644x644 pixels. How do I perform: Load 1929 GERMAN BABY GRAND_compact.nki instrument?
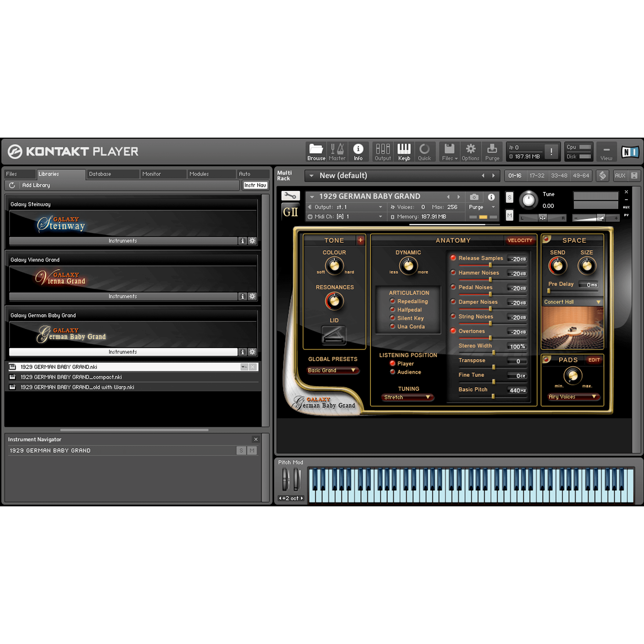click(x=71, y=377)
